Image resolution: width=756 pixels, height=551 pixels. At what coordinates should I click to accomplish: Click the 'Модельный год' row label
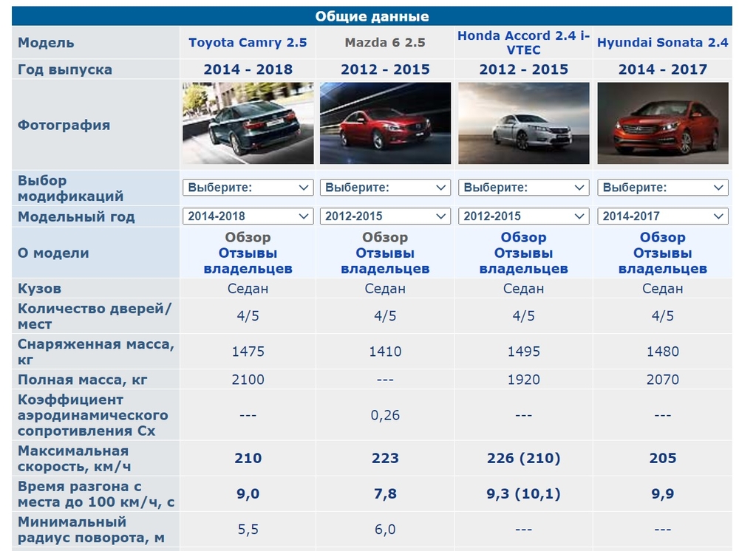click(x=76, y=216)
